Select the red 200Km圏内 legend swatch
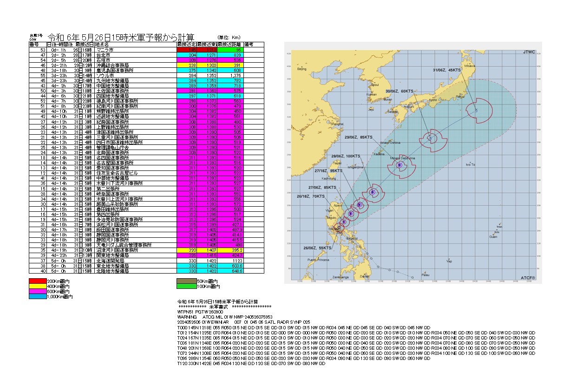The width and height of the screenshot is (563, 392). tap(38, 281)
